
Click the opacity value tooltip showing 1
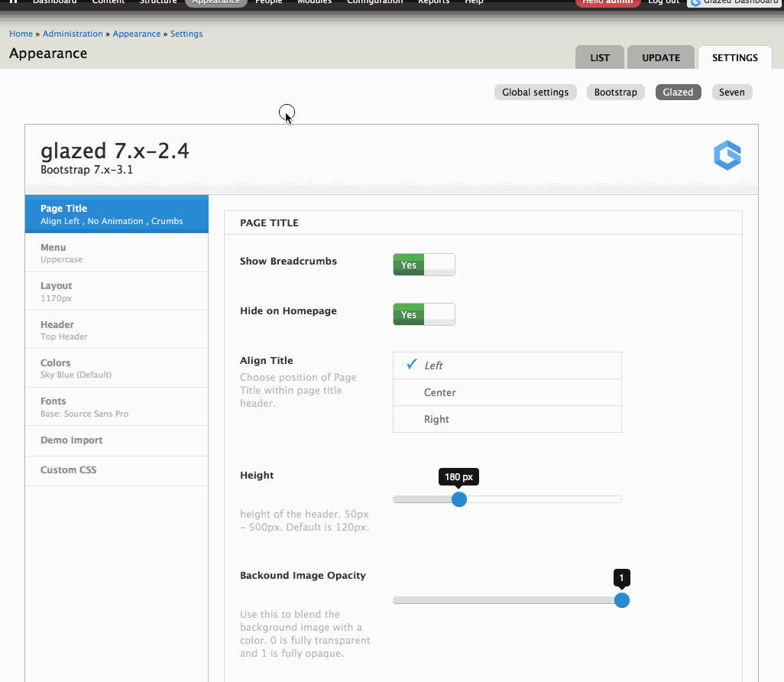(x=621, y=578)
